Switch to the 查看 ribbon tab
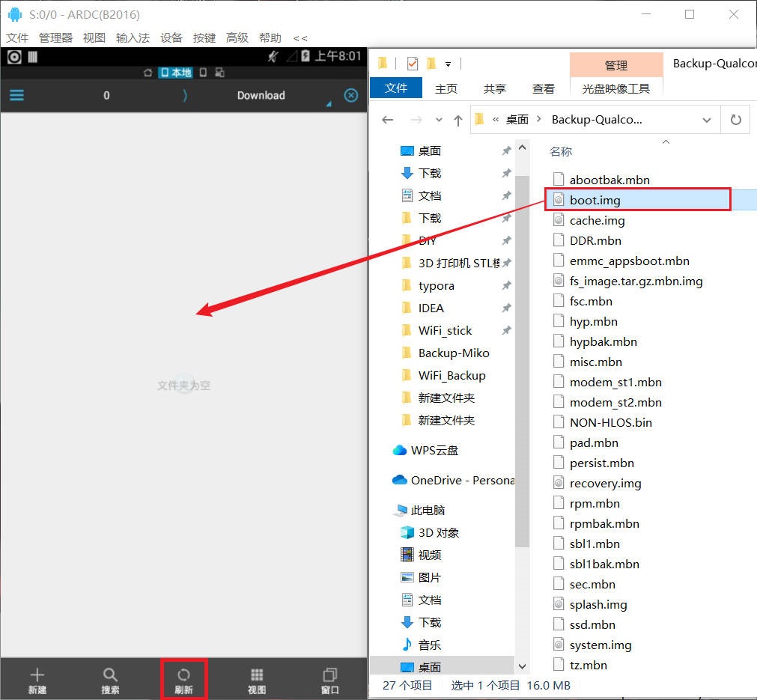This screenshot has height=700, width=757. pyautogui.click(x=543, y=88)
